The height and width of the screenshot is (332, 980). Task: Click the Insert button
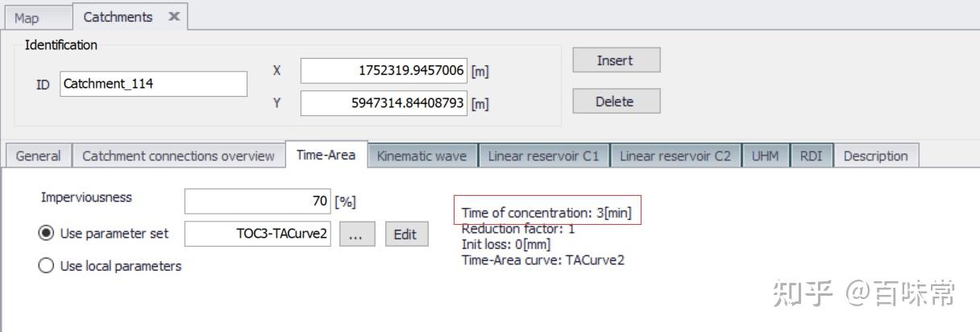pyautogui.click(x=617, y=60)
